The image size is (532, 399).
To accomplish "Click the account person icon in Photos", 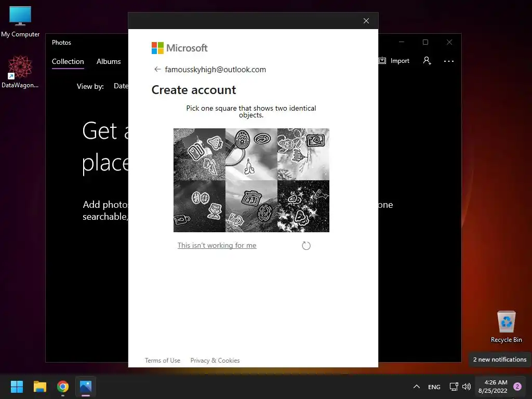I will coord(427,61).
